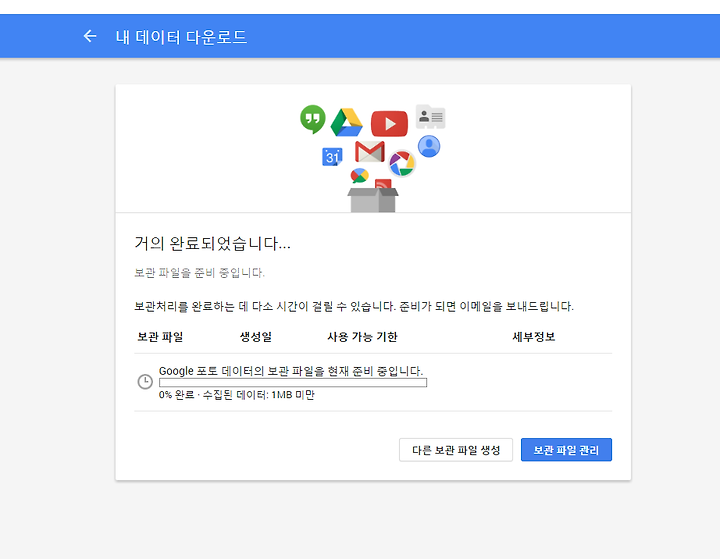The height and width of the screenshot is (559, 720).
Task: Click the Google Calendar 31 icon
Action: [x=332, y=157]
